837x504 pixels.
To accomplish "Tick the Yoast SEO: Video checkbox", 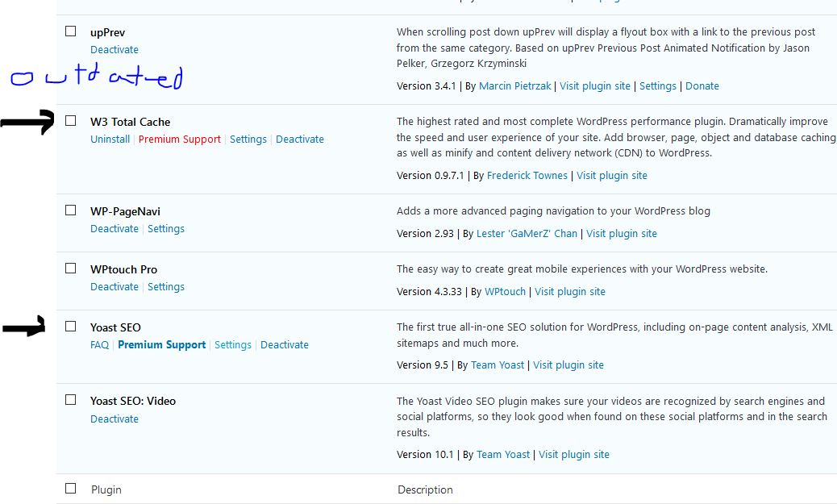I will click(x=70, y=400).
